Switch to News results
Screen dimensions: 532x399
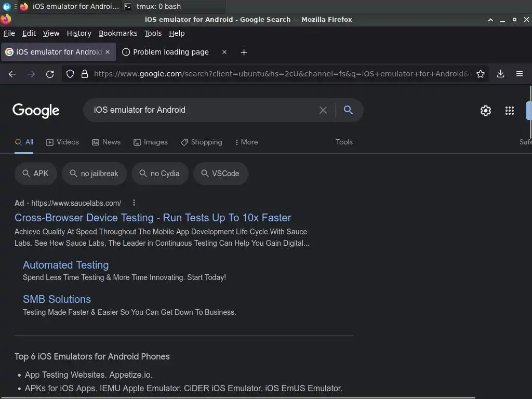point(106,142)
